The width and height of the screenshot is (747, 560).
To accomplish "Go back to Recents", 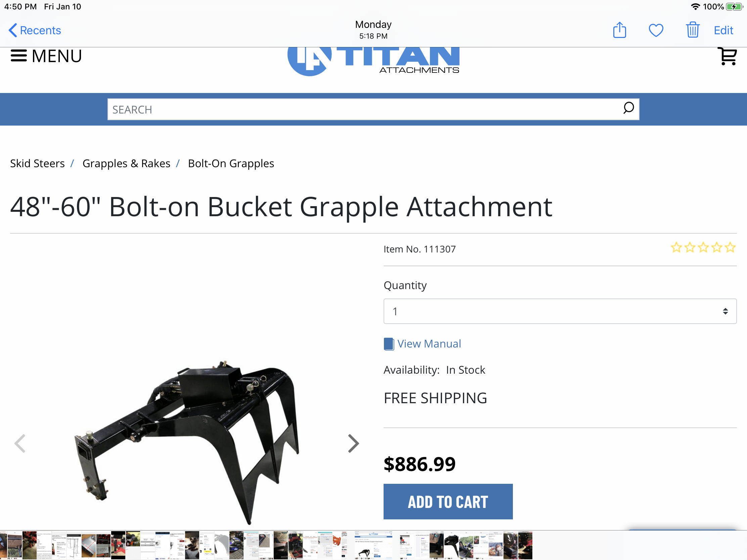I will pos(35,30).
